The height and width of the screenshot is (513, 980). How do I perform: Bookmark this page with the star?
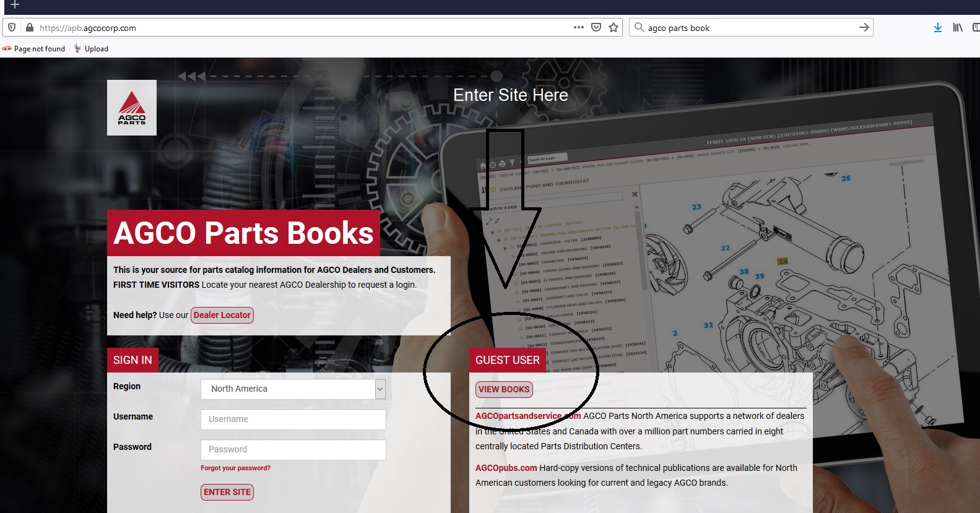(614, 27)
